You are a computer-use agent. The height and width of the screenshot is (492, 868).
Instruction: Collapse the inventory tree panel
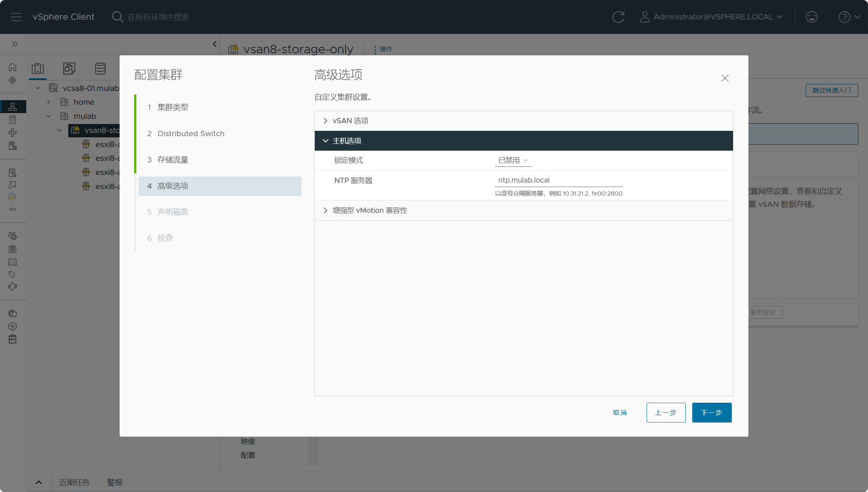pos(215,44)
